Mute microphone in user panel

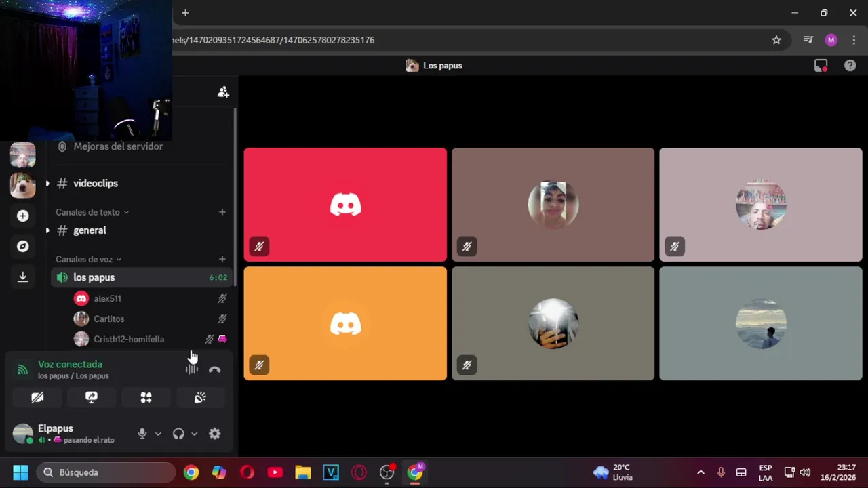142,434
